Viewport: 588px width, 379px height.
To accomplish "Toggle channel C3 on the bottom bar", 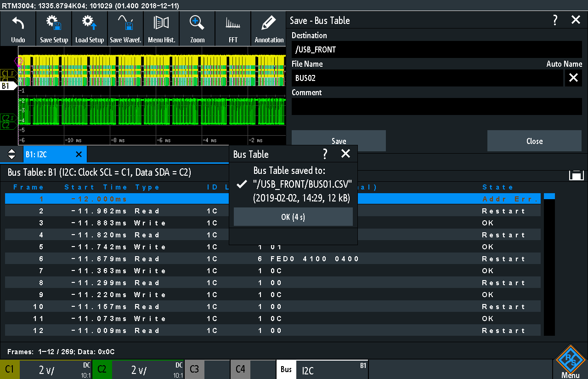I will coord(194,369).
